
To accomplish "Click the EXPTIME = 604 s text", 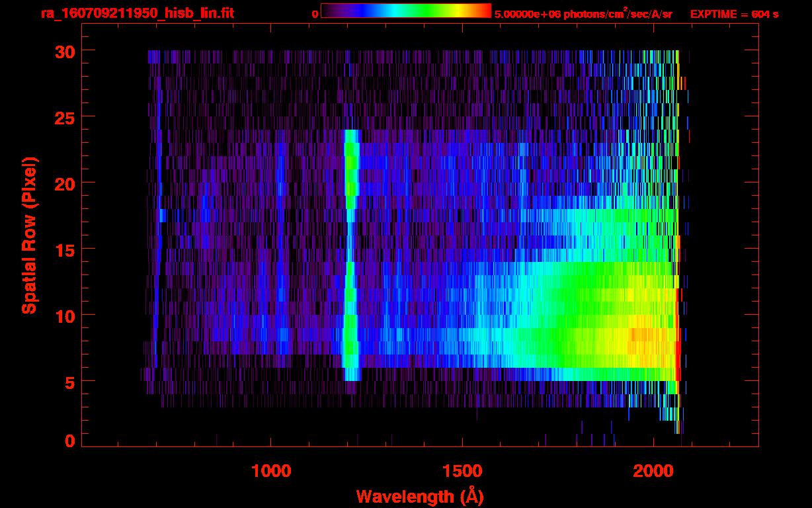I will tap(734, 14).
